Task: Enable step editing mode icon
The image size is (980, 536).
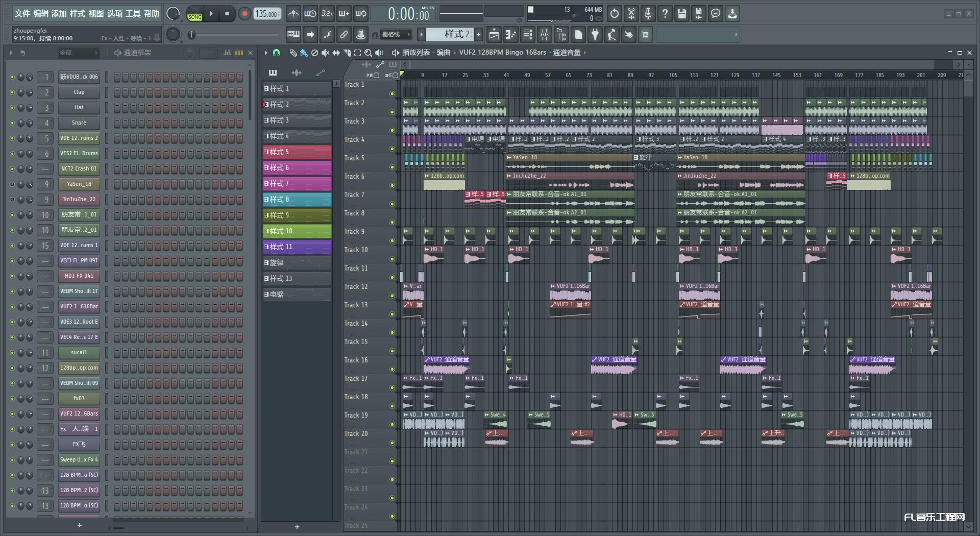Action: pyautogui.click(x=327, y=35)
